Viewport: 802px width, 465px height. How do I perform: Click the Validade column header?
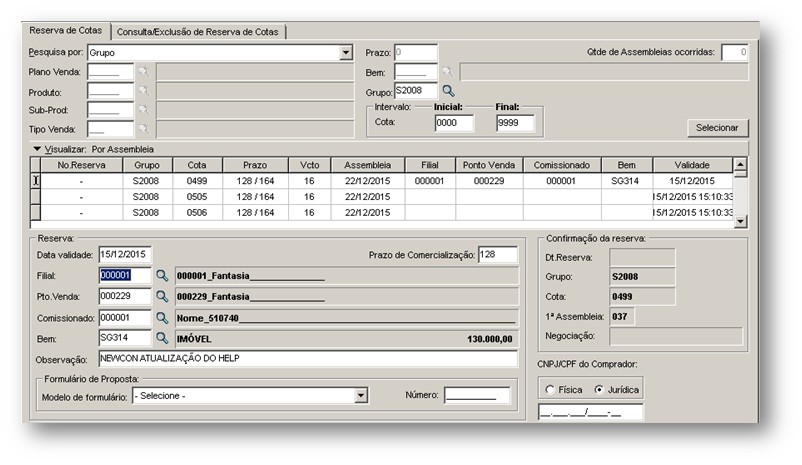click(692, 165)
